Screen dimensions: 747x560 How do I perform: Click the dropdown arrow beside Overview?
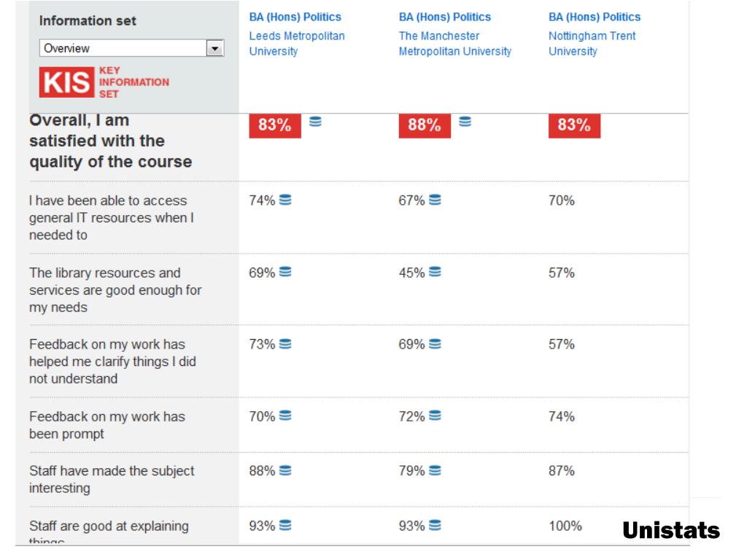pyautogui.click(x=215, y=48)
